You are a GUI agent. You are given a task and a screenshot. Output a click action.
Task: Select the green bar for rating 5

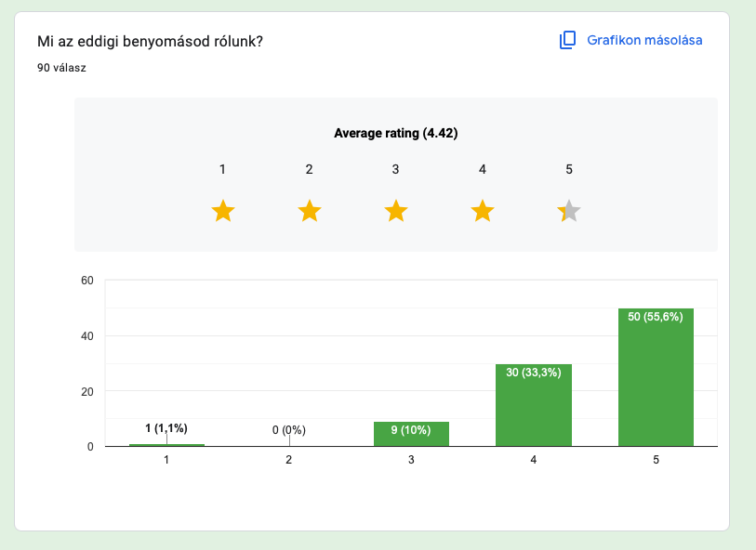click(656, 381)
